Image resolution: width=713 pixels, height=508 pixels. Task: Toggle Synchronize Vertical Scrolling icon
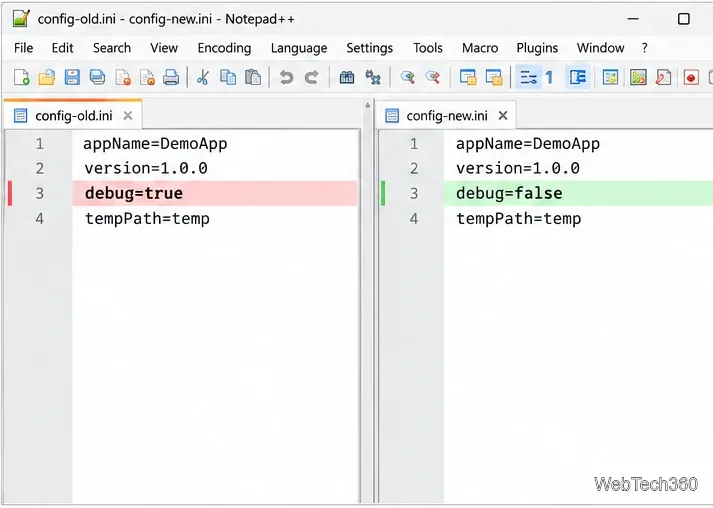468,77
